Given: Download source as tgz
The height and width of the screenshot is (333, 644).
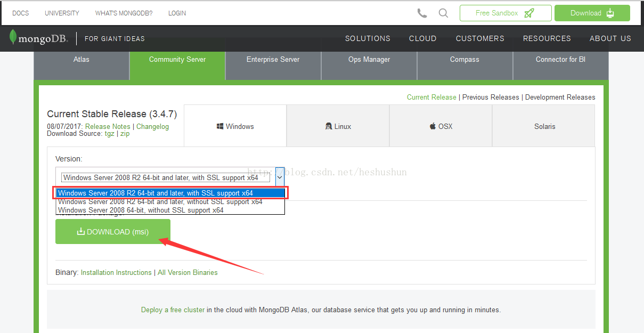Looking at the screenshot, I should click(109, 134).
